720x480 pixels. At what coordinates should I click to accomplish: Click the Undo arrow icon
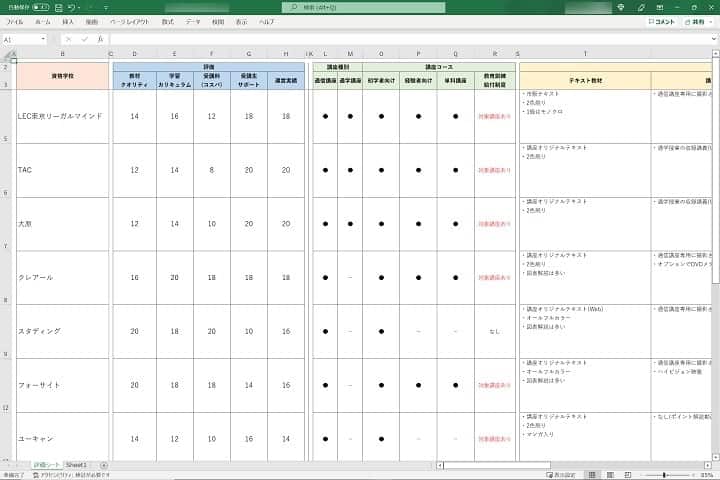coord(71,7)
